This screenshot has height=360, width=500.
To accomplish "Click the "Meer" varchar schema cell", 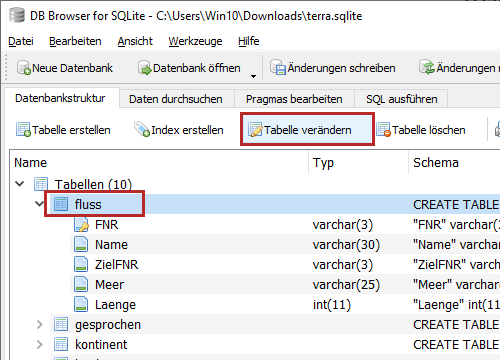I will (456, 285).
